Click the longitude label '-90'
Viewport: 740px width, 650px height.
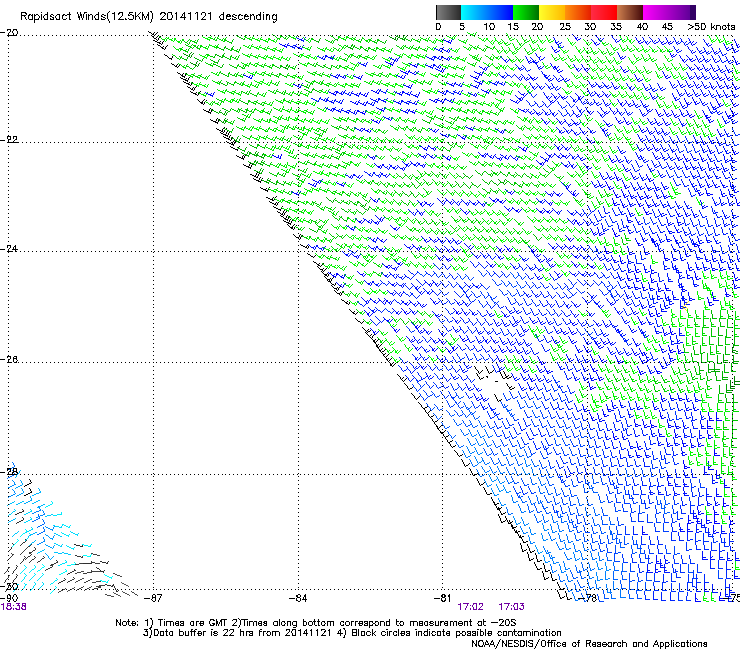click(9, 598)
